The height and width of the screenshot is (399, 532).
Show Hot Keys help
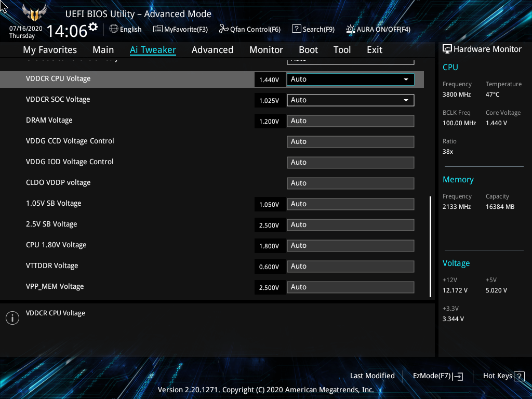click(x=503, y=376)
